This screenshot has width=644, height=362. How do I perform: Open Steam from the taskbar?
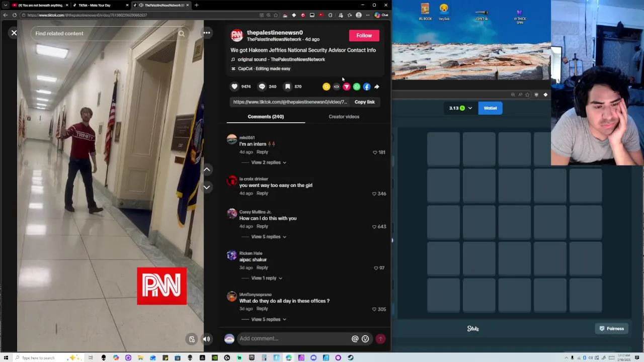coord(350,358)
